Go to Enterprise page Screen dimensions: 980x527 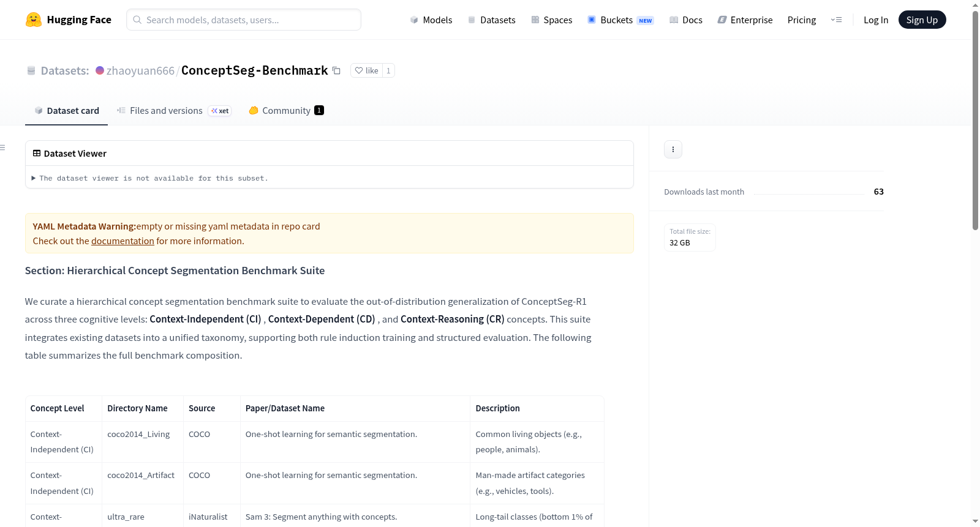point(745,20)
